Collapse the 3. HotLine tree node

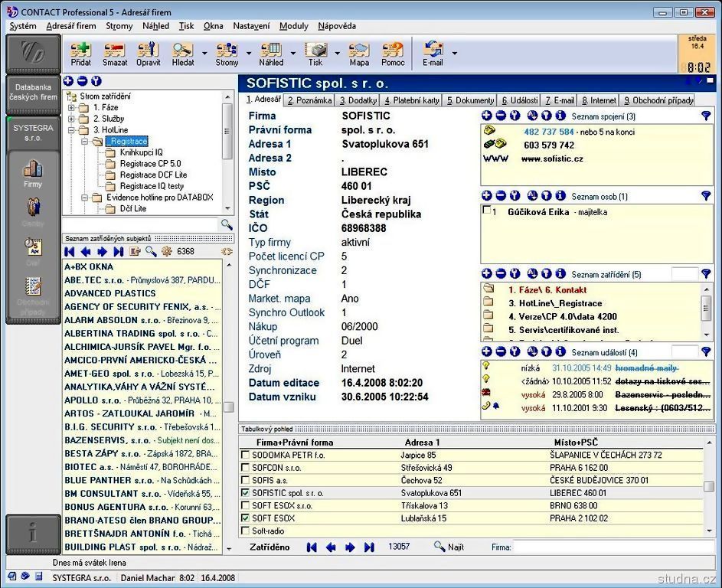coord(72,130)
